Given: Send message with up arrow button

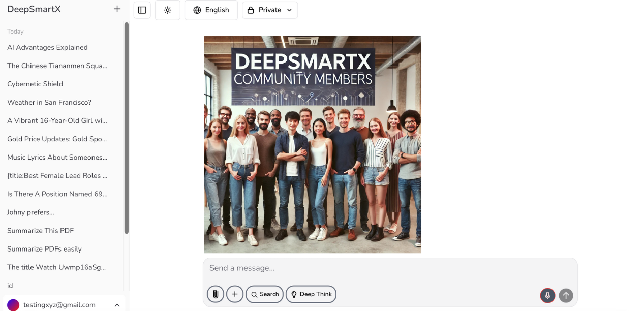Looking at the screenshot, I should [566, 295].
